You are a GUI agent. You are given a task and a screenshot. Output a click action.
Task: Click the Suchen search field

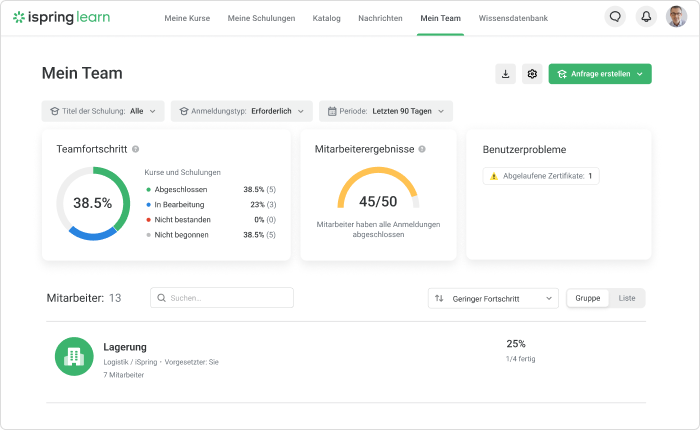(x=222, y=298)
